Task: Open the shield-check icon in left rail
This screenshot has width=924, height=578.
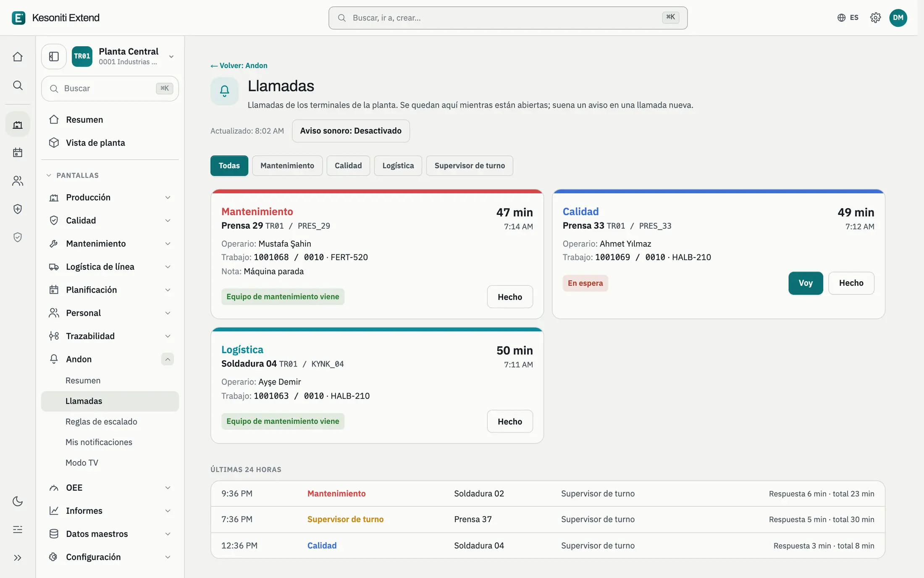Action: tap(18, 238)
